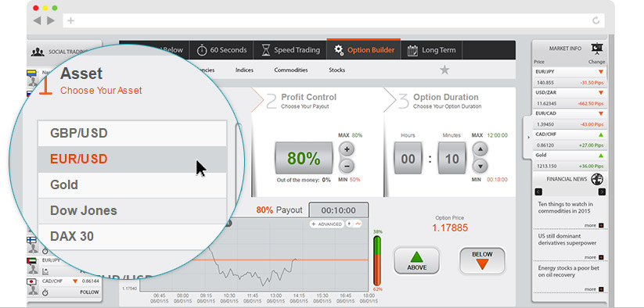
Task: Choose EUR/USD from the asset list
Action: (x=131, y=159)
